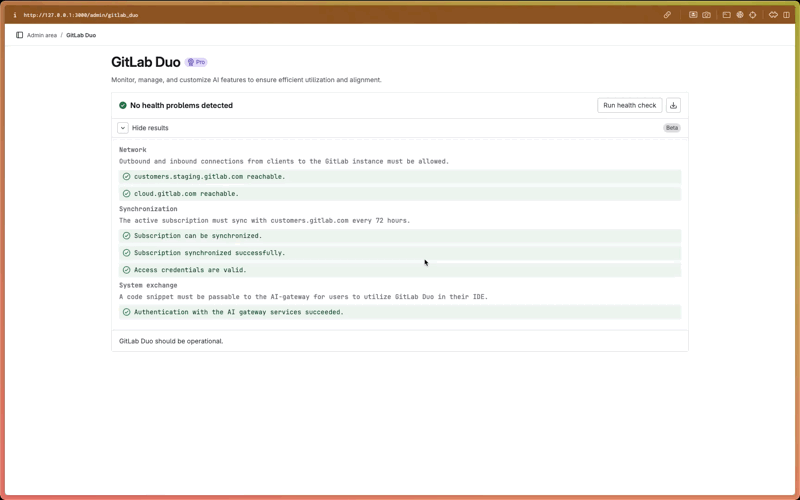800x500 pixels.
Task: Click the crosshair target icon in toolbar
Action: [753, 15]
